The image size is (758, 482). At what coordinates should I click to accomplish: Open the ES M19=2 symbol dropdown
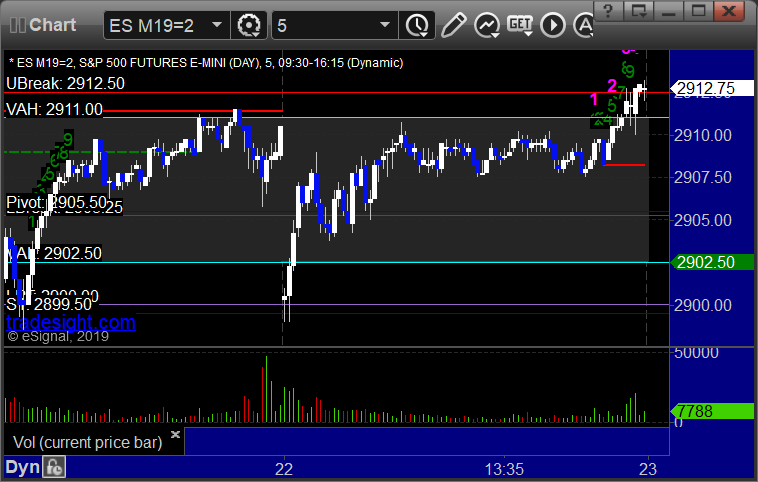coord(217,25)
